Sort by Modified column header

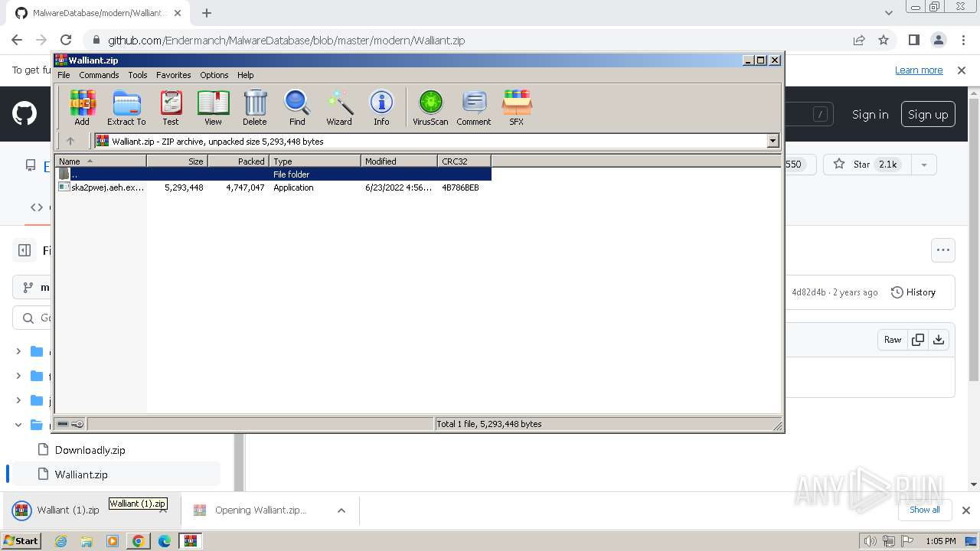coord(399,161)
